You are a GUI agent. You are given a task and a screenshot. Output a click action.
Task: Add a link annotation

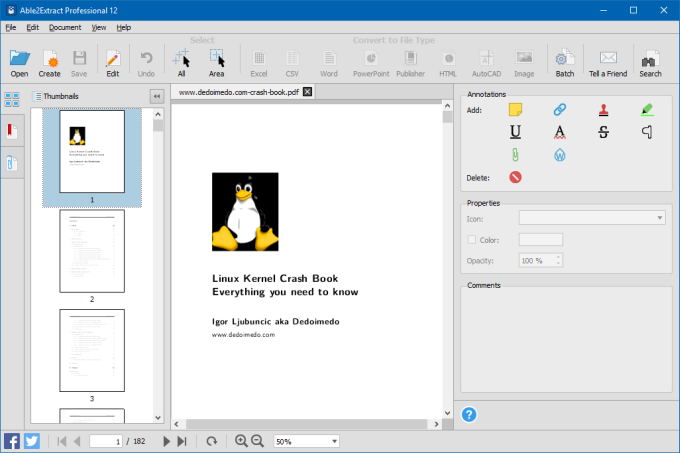[x=560, y=110]
